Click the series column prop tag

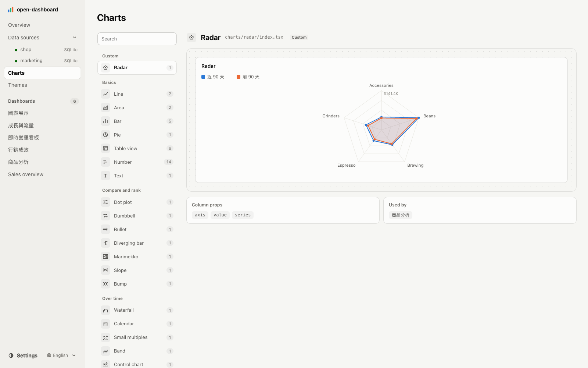[243, 215]
